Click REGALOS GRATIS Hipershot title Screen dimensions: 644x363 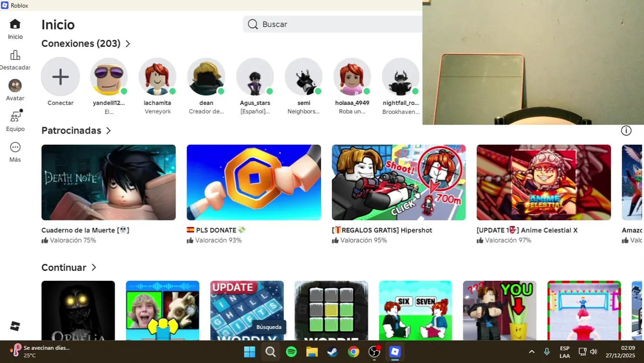tap(382, 230)
